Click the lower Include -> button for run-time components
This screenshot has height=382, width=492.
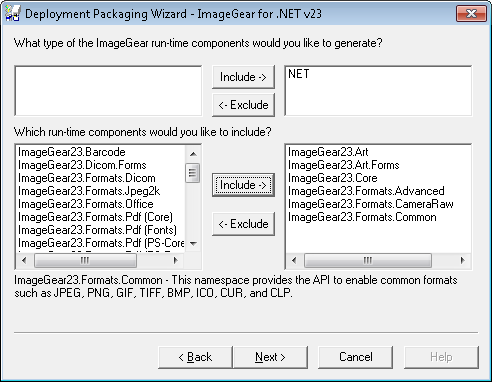[x=243, y=185]
